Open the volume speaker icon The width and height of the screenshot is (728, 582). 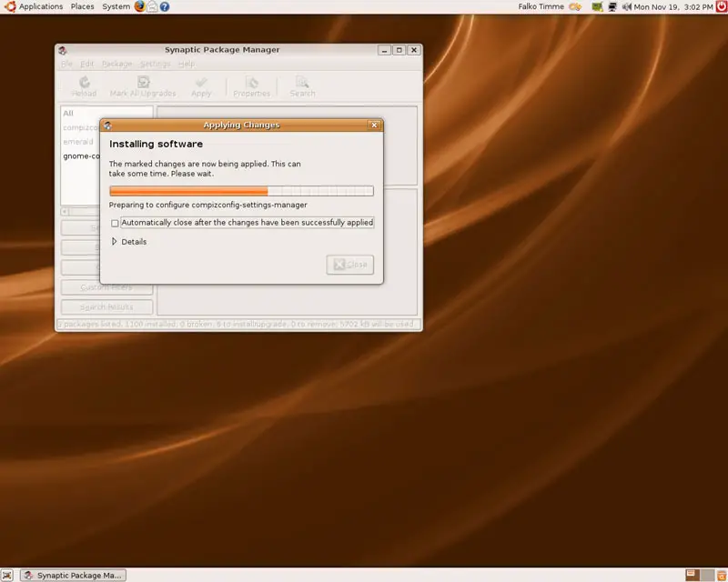click(x=626, y=6)
